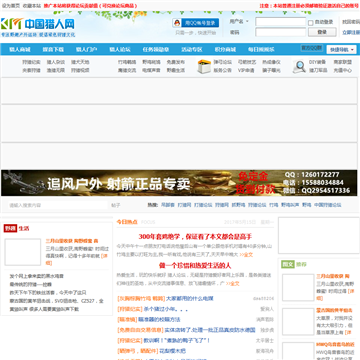Open the 每日摇摇乐 nav tab
Viewport: 360px width, 360px height.
(261, 49)
